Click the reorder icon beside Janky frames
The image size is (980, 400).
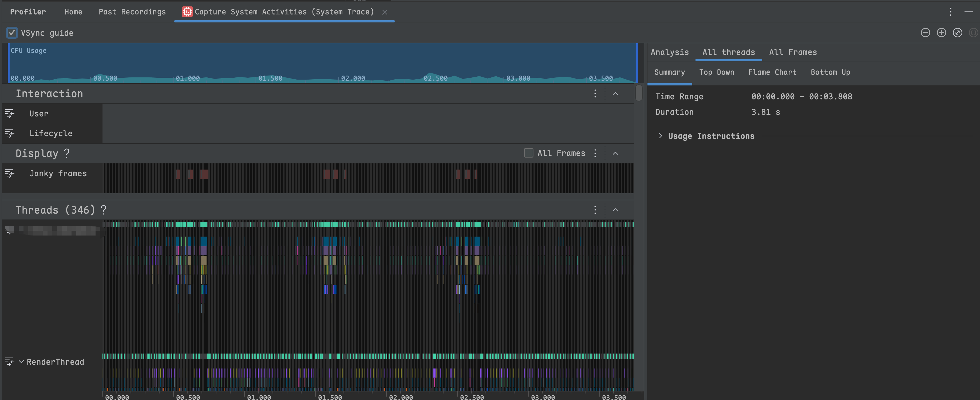pos(10,174)
